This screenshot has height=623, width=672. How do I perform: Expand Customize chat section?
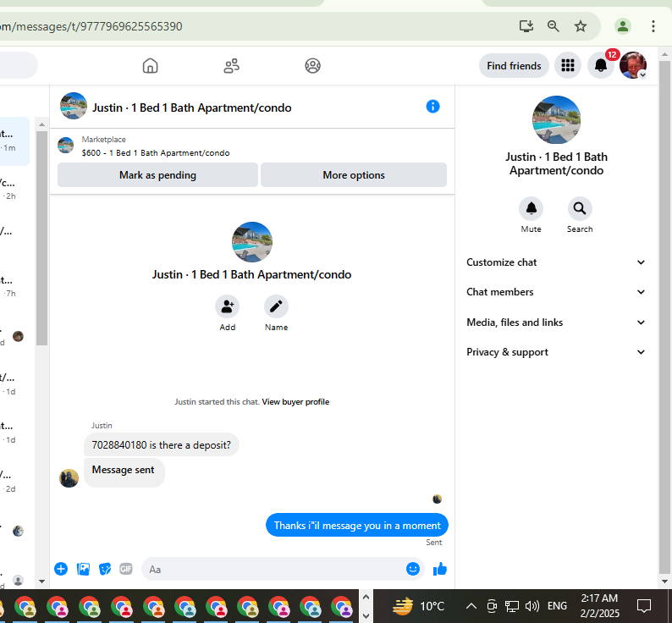556,262
